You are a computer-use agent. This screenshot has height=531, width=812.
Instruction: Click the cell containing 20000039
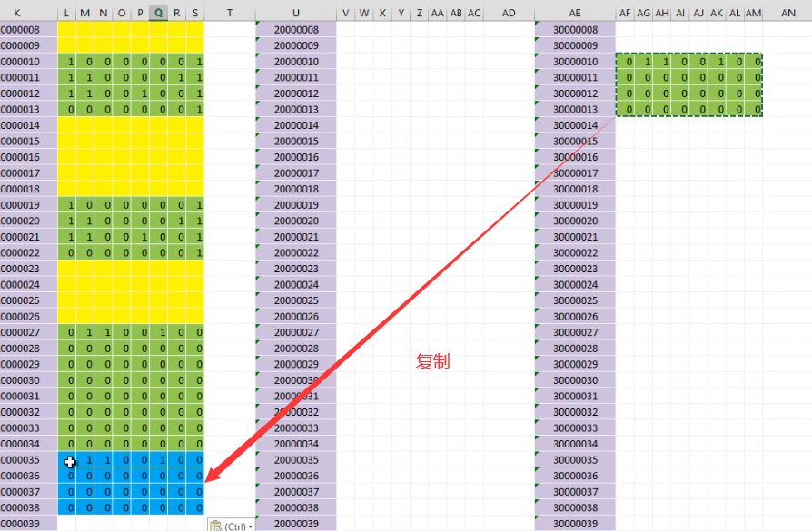click(295, 523)
